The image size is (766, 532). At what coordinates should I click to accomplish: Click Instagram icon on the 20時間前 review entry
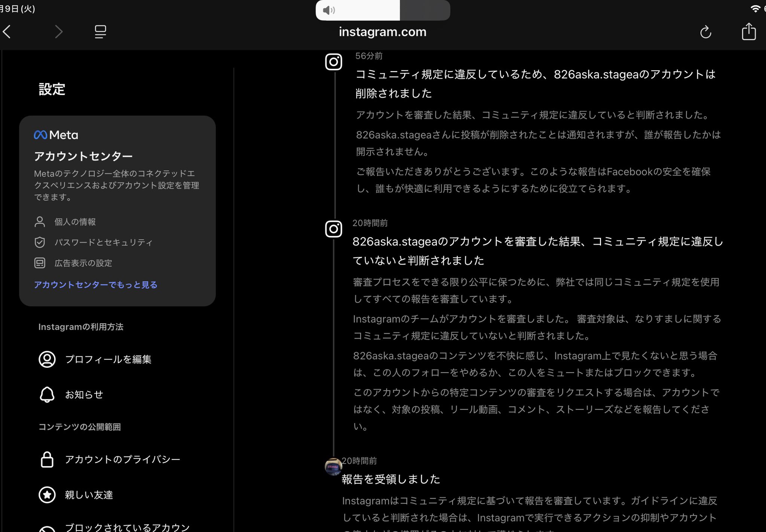point(334,229)
